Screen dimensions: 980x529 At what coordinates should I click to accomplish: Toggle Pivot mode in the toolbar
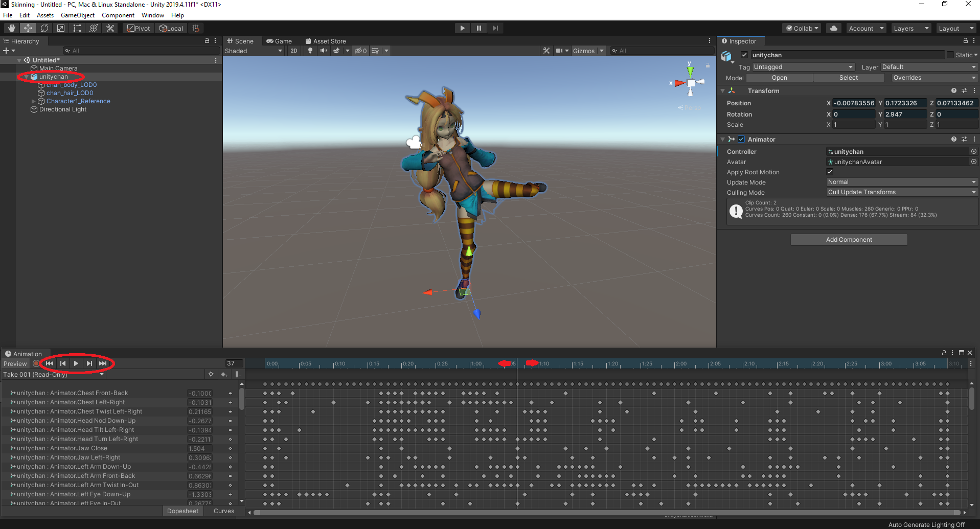point(138,28)
